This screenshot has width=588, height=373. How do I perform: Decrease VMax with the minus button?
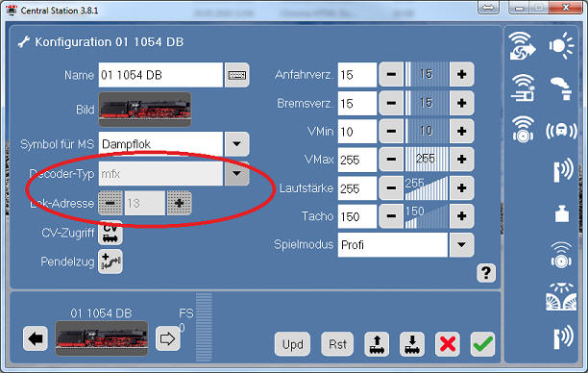coord(391,160)
